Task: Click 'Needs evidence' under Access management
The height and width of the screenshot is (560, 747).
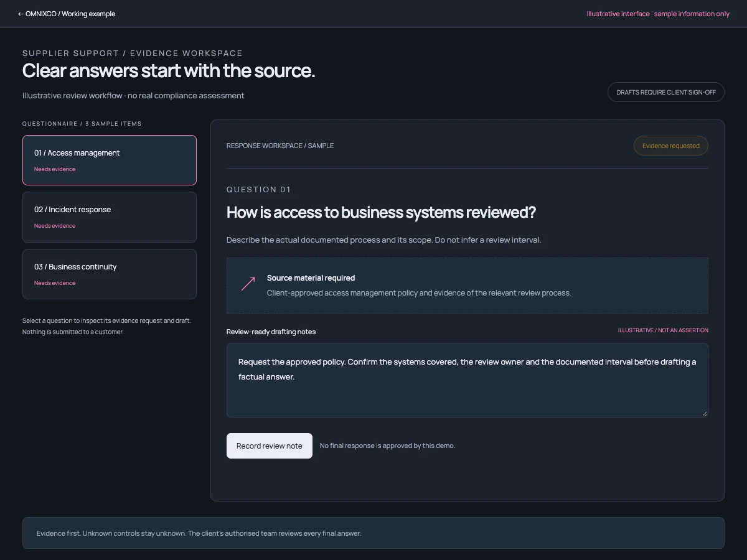Action: 55,169
